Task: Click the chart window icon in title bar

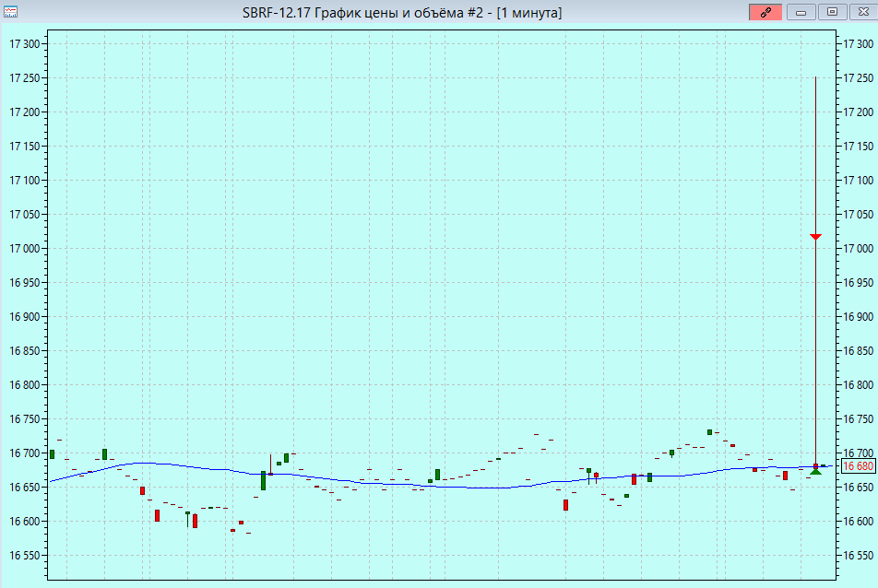Action: point(10,12)
